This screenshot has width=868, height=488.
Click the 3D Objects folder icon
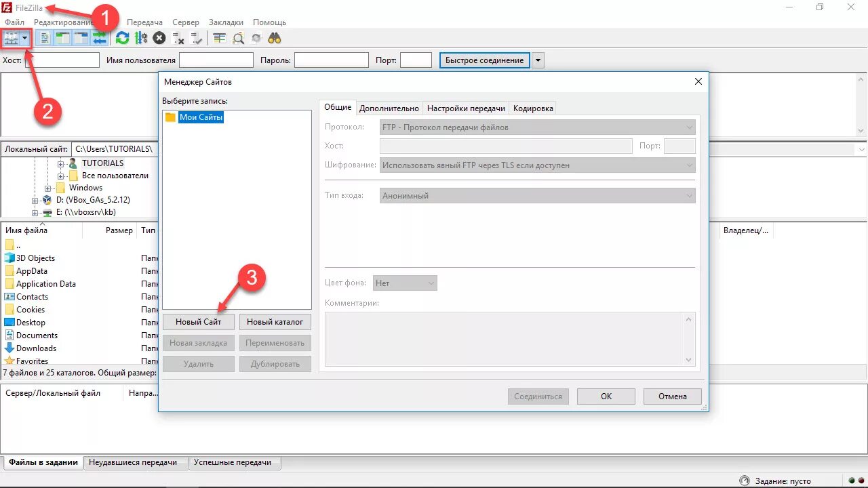[9, 258]
